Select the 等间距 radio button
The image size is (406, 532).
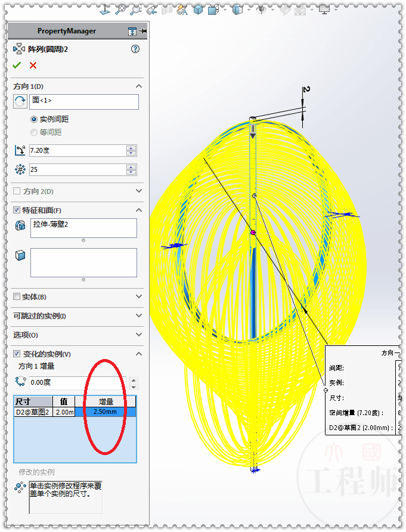click(x=33, y=132)
